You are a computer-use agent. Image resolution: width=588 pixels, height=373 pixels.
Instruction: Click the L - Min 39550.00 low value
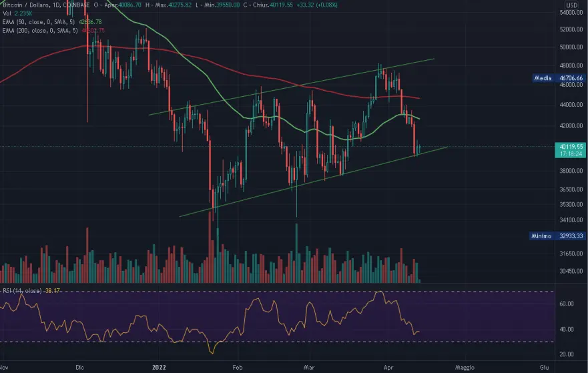[x=218, y=5]
